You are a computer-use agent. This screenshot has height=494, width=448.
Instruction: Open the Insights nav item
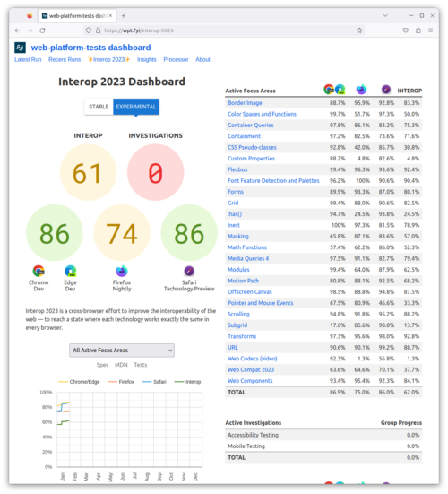[x=147, y=59]
